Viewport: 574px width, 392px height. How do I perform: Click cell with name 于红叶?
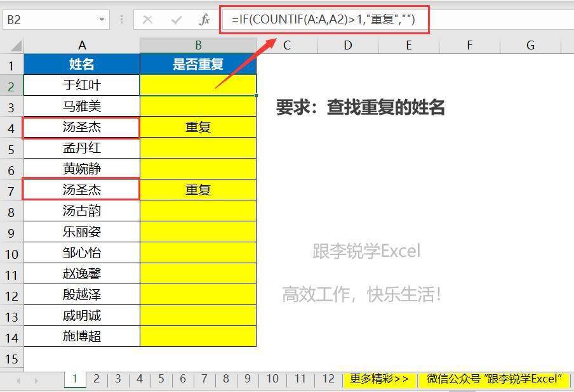(x=82, y=85)
